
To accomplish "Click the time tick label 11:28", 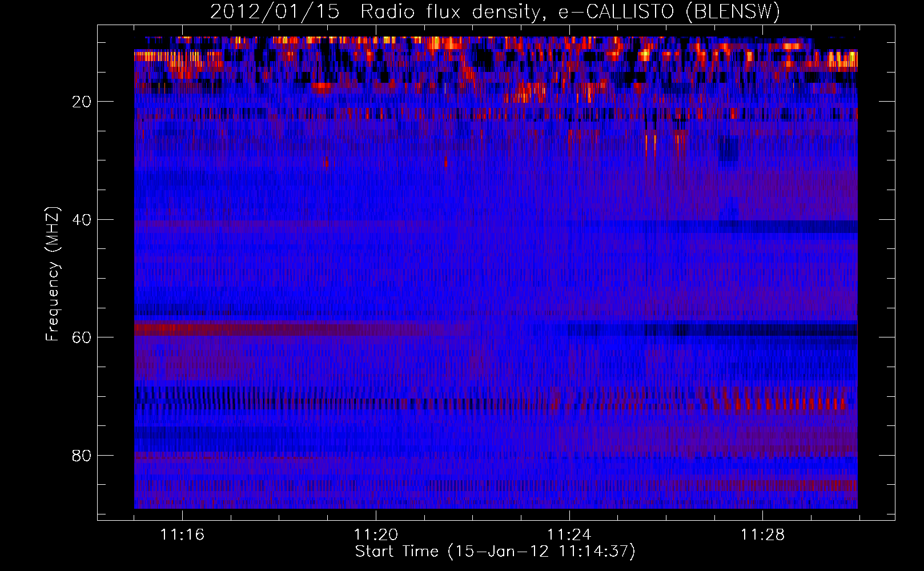I will (763, 534).
